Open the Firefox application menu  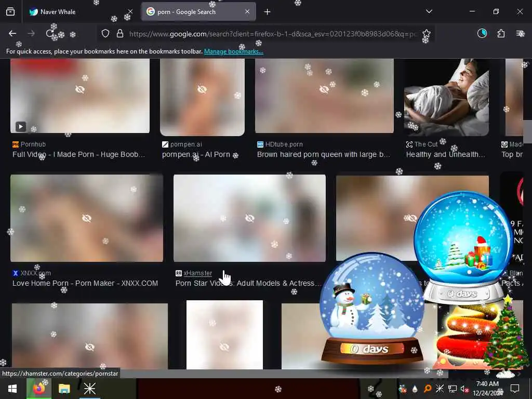click(520, 33)
